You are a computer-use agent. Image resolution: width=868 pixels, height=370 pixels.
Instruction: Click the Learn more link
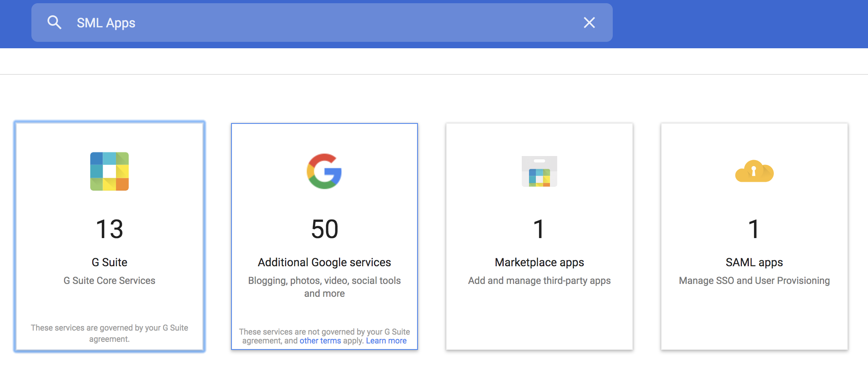tap(386, 340)
